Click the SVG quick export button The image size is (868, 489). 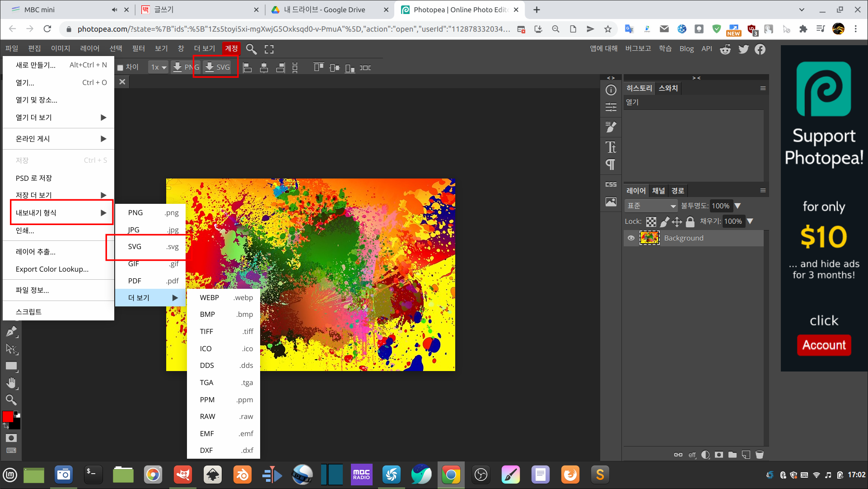coord(217,67)
